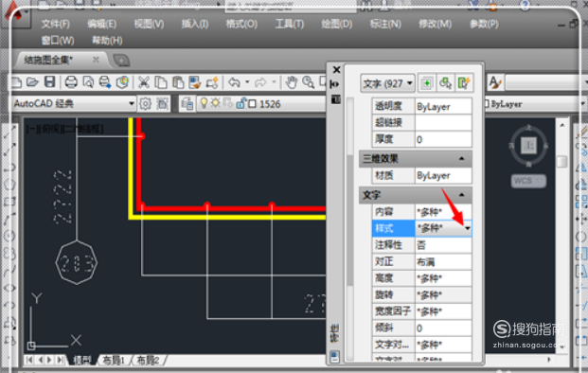
Task: Open the undo history dropdown arrow
Action: tap(247, 81)
